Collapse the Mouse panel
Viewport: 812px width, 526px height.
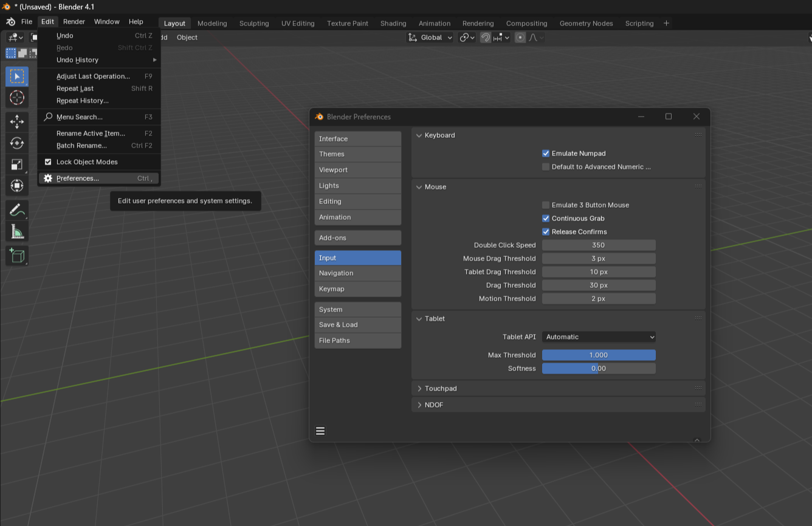419,187
